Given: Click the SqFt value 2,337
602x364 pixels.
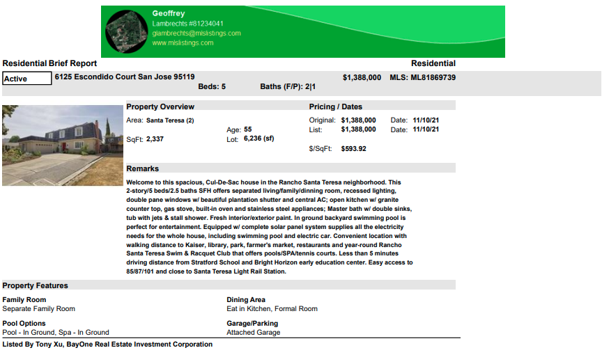Looking at the screenshot, I should pos(155,139).
